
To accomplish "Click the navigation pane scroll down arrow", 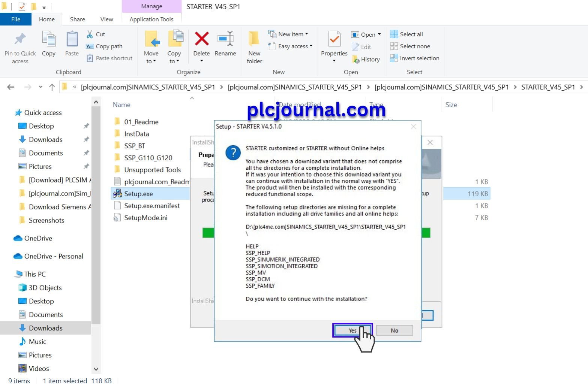I will [96, 369].
